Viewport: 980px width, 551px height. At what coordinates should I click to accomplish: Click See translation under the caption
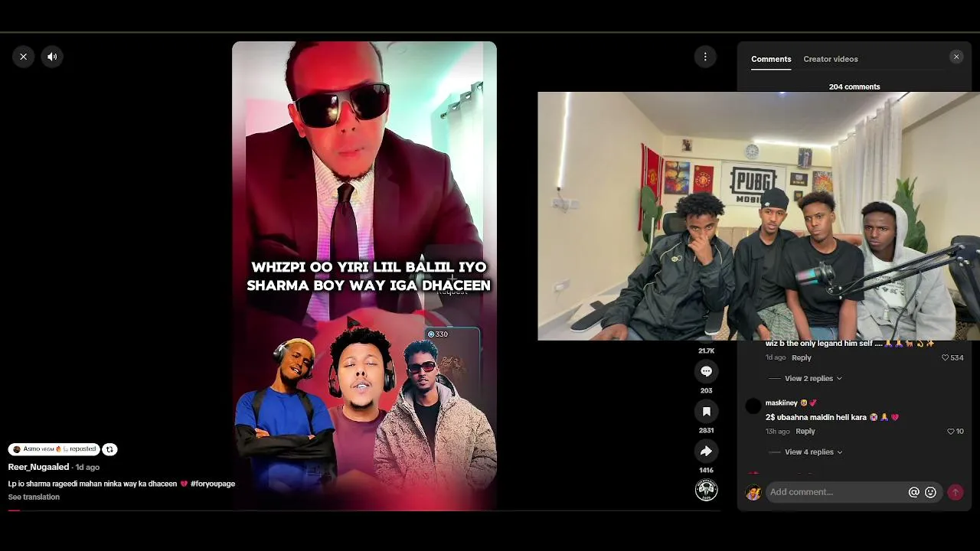tap(34, 497)
